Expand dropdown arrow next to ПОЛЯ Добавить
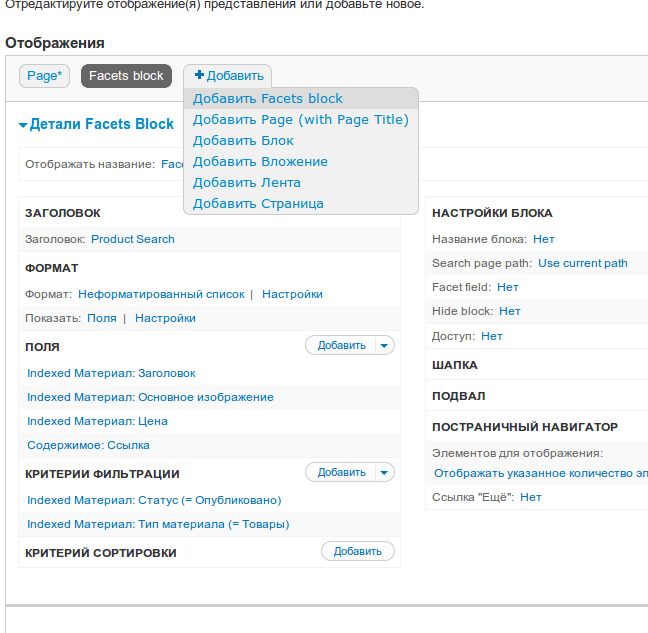Image resolution: width=648 pixels, height=633 pixels. (x=384, y=345)
